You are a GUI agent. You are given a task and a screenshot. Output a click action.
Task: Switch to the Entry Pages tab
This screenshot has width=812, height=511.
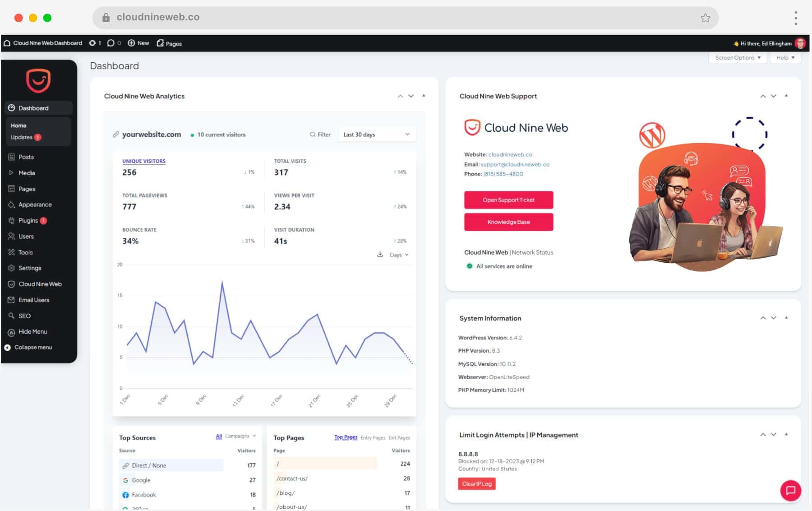[x=373, y=437]
